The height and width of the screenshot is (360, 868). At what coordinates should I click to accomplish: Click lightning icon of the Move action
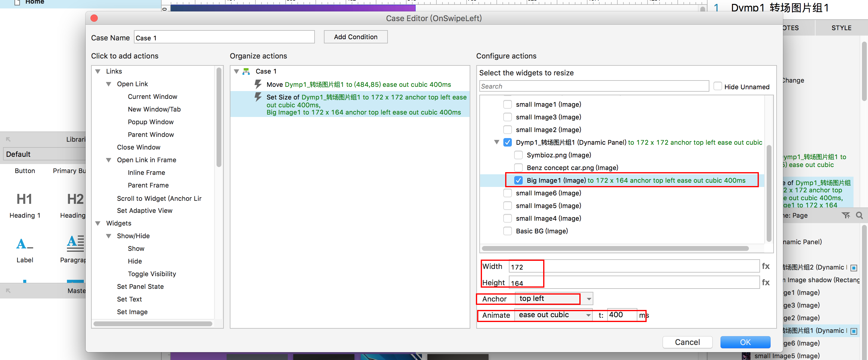pyautogui.click(x=258, y=84)
